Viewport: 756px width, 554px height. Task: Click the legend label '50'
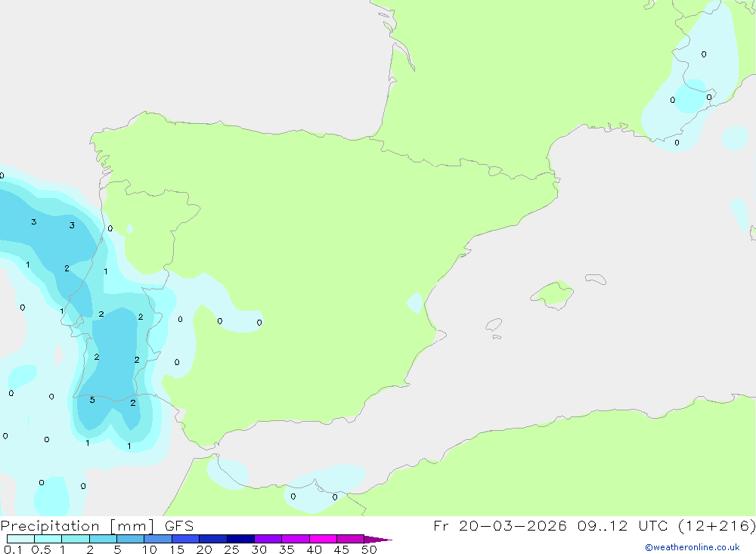point(369,549)
